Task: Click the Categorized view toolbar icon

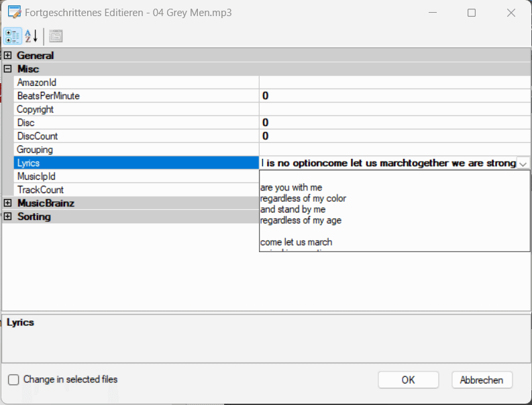Action: pos(13,36)
